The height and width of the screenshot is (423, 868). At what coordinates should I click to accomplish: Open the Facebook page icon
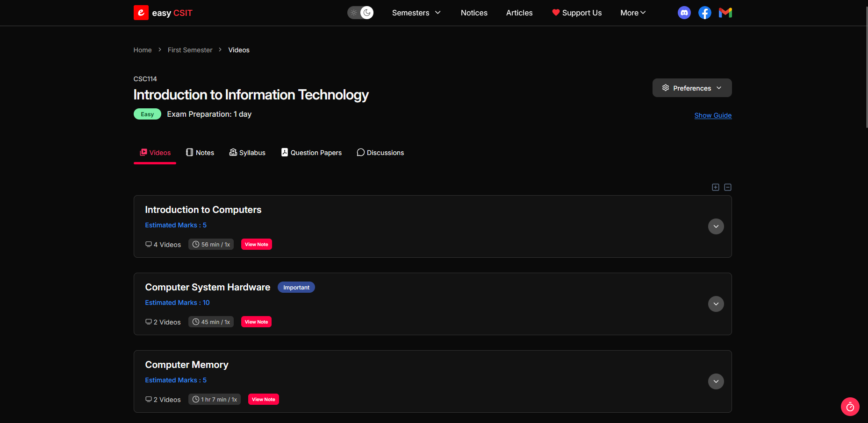point(705,13)
